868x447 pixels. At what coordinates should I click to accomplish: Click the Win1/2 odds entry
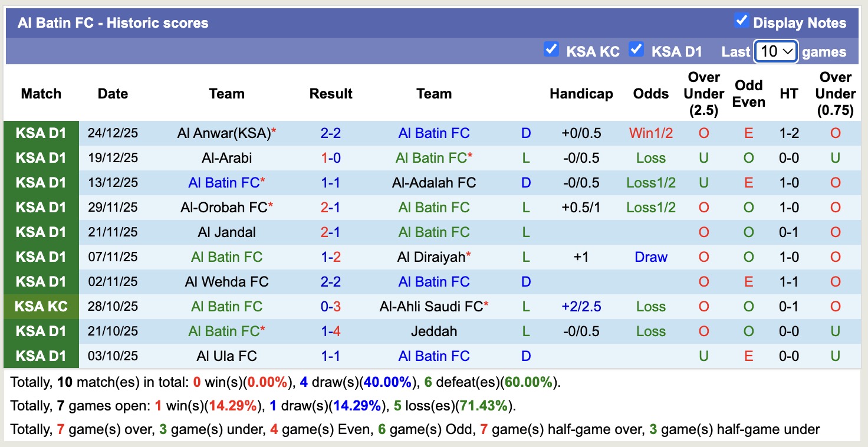(650, 133)
